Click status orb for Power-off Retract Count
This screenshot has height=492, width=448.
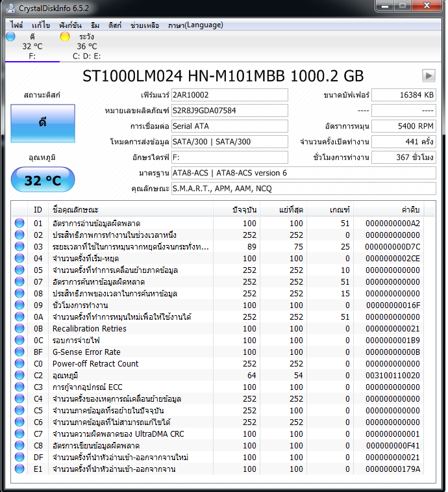click(x=19, y=363)
